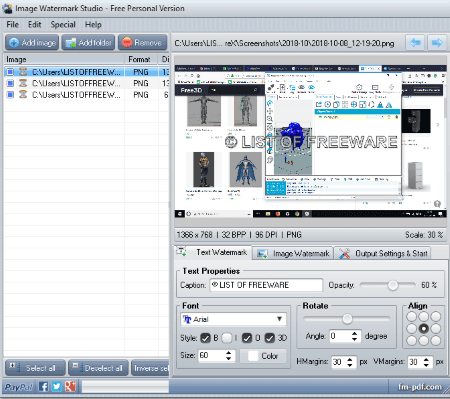Viewport: 450px width, 399px height.
Task: Increase HMargins value with up arrow
Action: 350,359
